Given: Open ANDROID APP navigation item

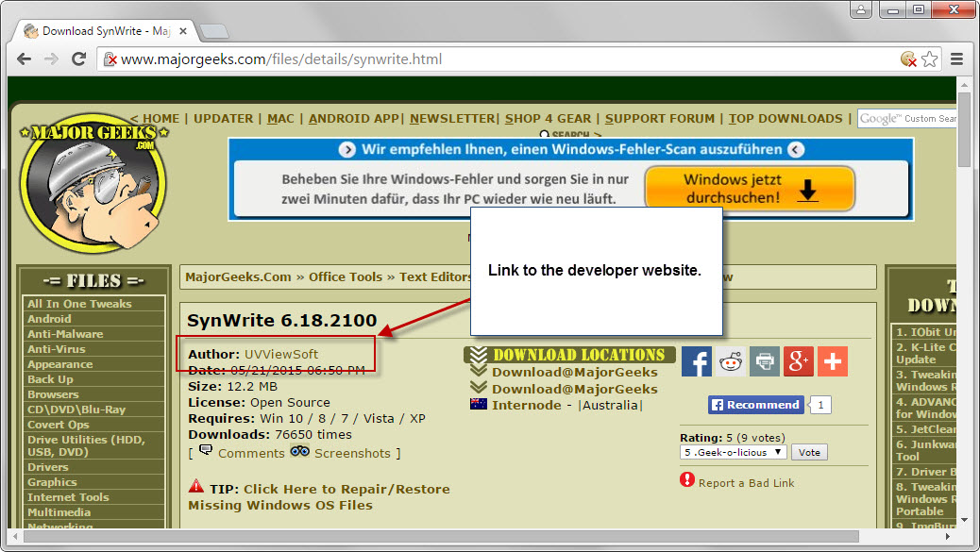Looking at the screenshot, I should point(354,119).
